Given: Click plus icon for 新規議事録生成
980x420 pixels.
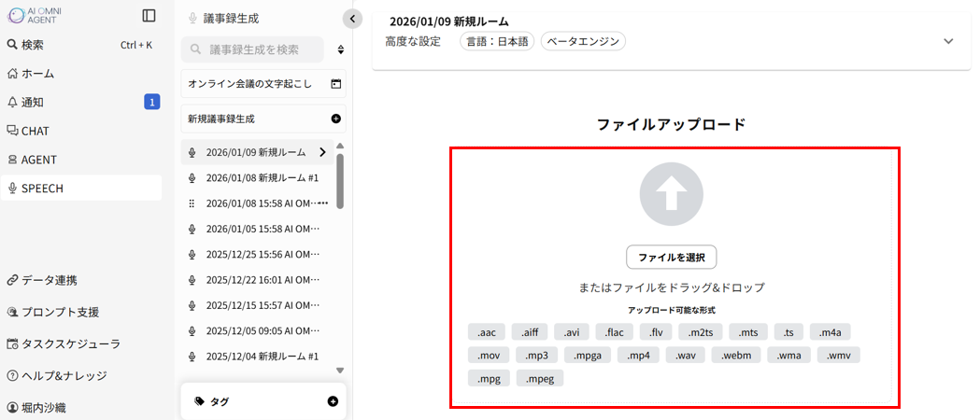Looking at the screenshot, I should pos(335,119).
